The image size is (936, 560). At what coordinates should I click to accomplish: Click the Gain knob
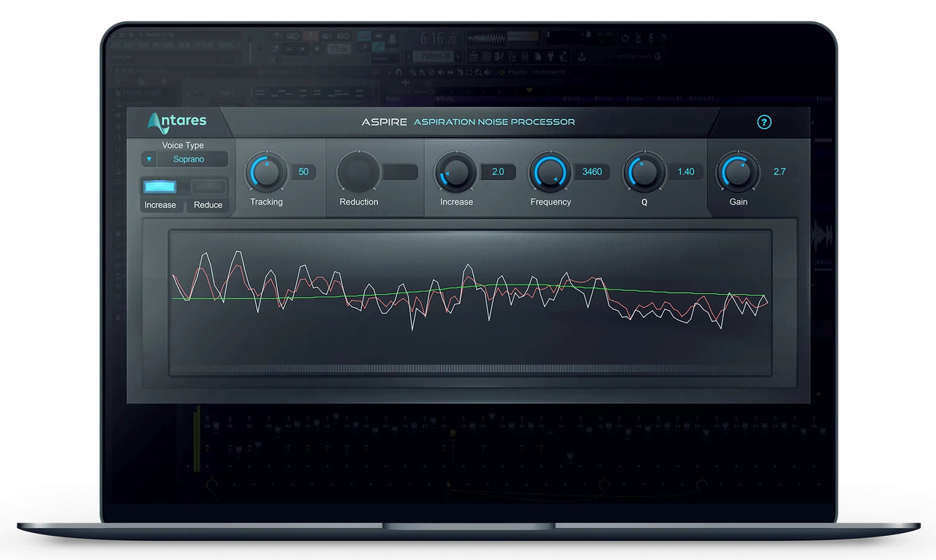point(739,173)
